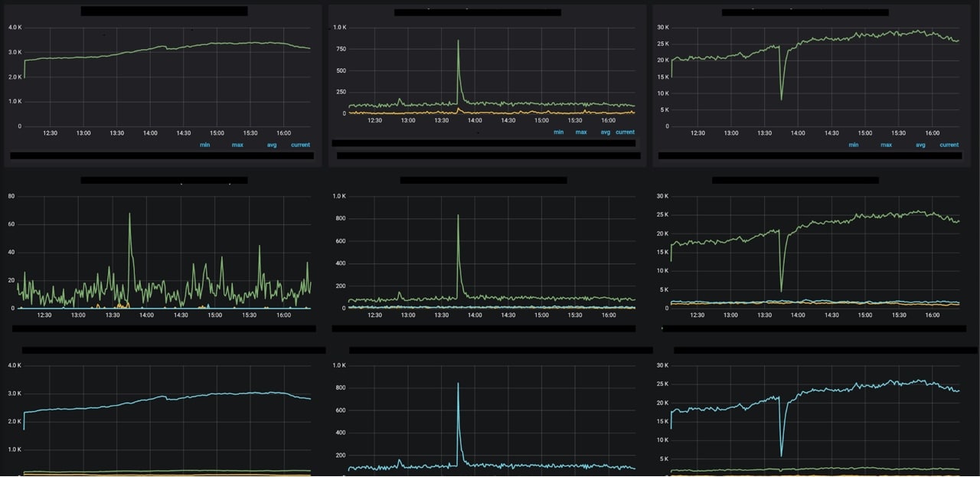
Task: Sort top-middle panel legend by max
Action: tap(581, 132)
